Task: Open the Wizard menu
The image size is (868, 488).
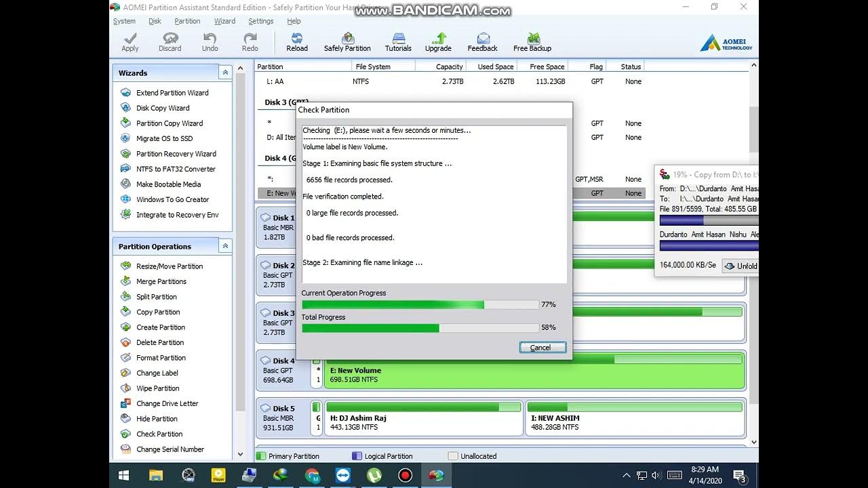Action: pyautogui.click(x=224, y=21)
